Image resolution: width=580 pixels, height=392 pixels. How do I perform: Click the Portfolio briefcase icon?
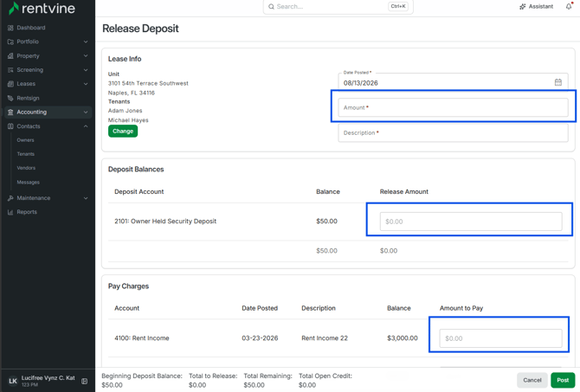(x=10, y=42)
